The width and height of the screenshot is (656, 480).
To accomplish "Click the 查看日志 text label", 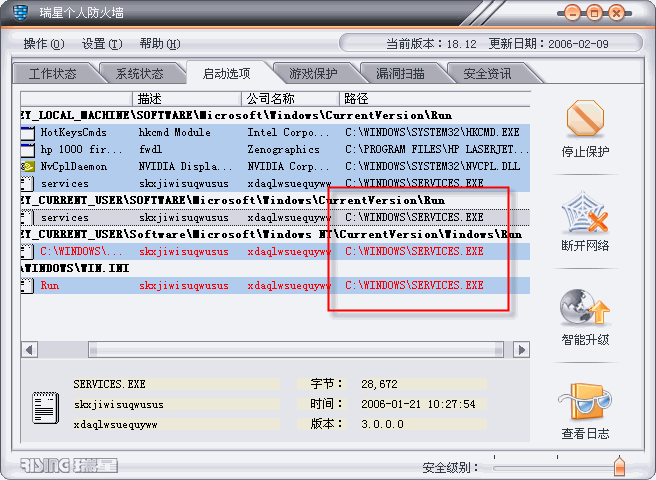I will [585, 434].
